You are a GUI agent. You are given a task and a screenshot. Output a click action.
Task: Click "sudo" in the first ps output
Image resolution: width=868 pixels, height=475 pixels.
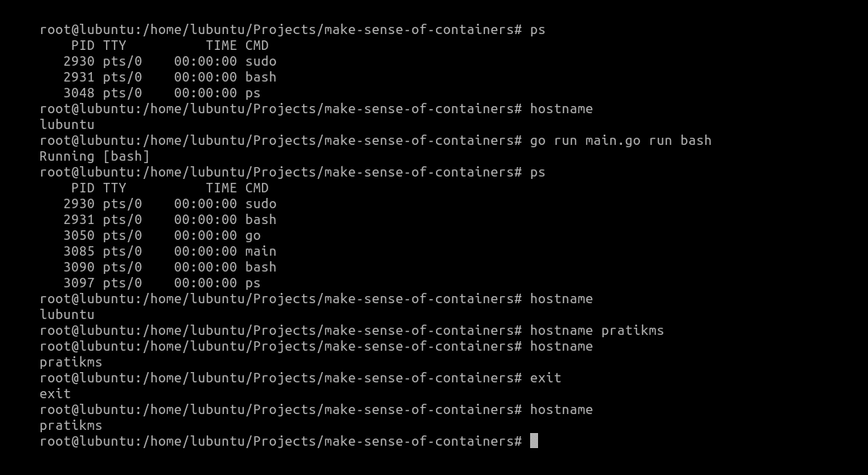coord(260,61)
